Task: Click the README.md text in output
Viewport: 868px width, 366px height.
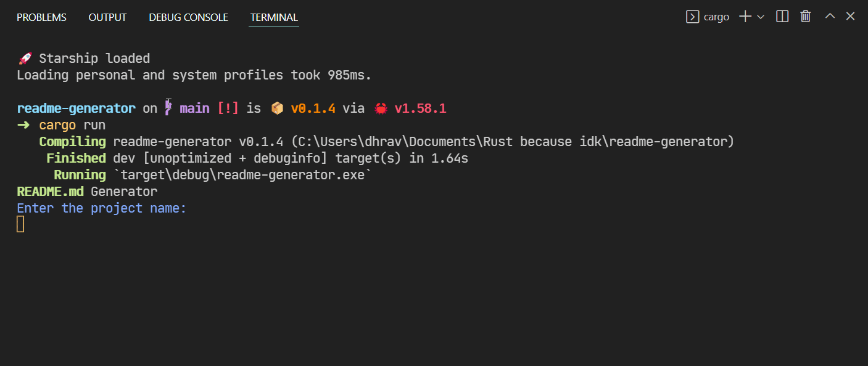Action: [x=50, y=192]
